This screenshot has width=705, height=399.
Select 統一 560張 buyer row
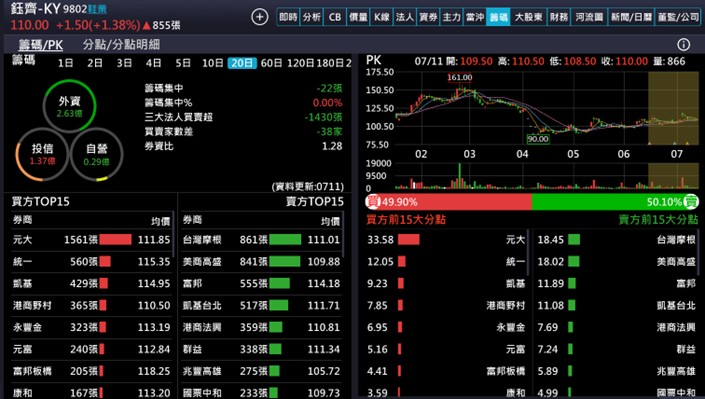click(x=92, y=262)
